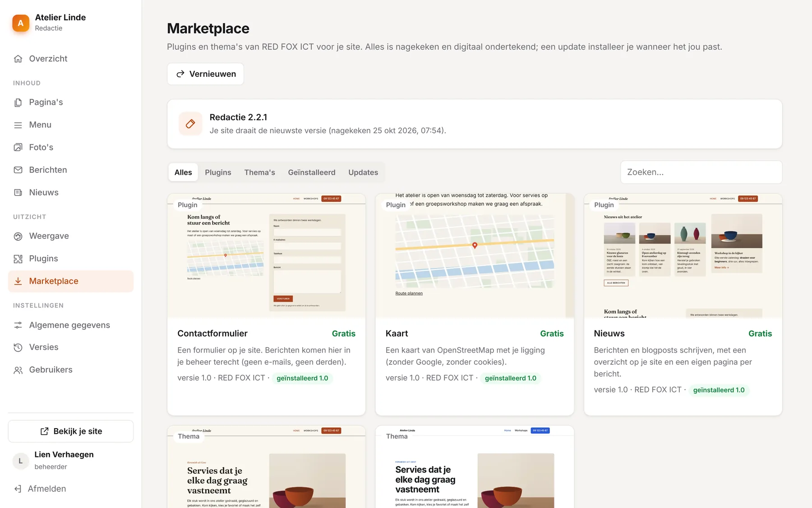Click the Marketplace download icon
812x508 pixels.
tap(18, 281)
